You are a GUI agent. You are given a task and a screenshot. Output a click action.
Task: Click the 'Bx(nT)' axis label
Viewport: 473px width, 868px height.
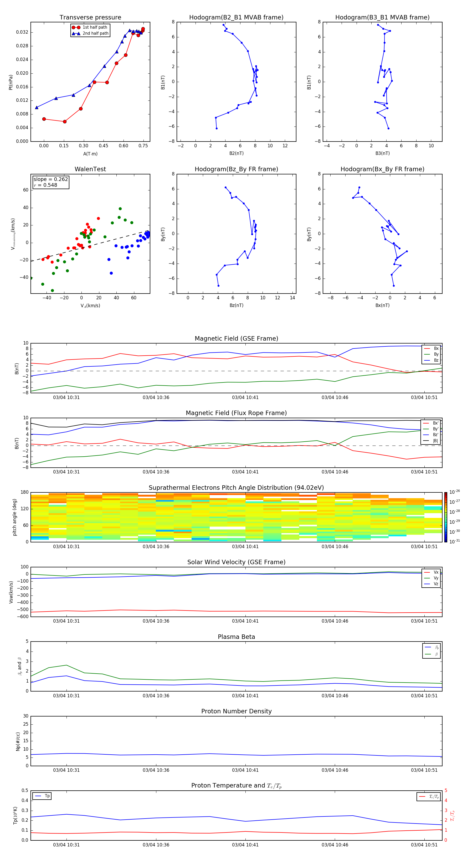(382, 305)
